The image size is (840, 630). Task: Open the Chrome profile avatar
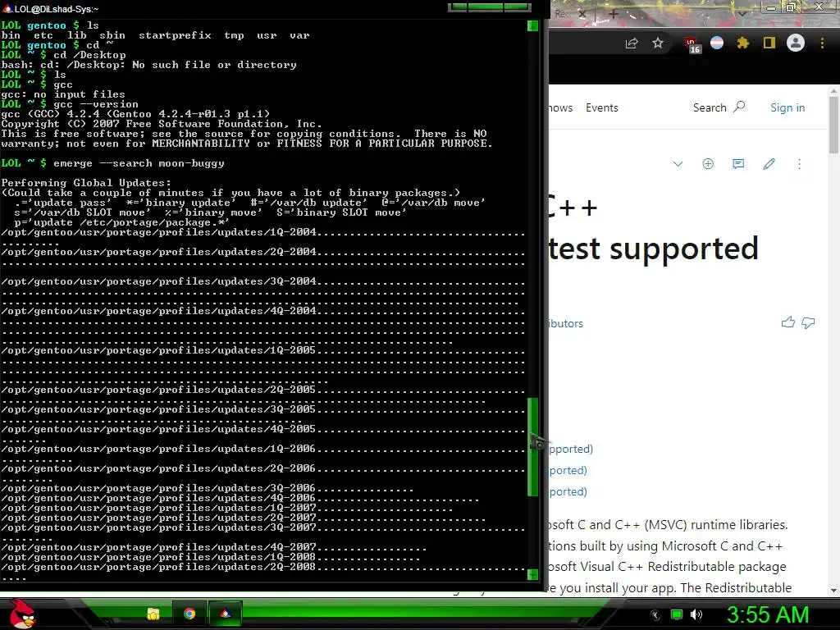[x=796, y=43]
